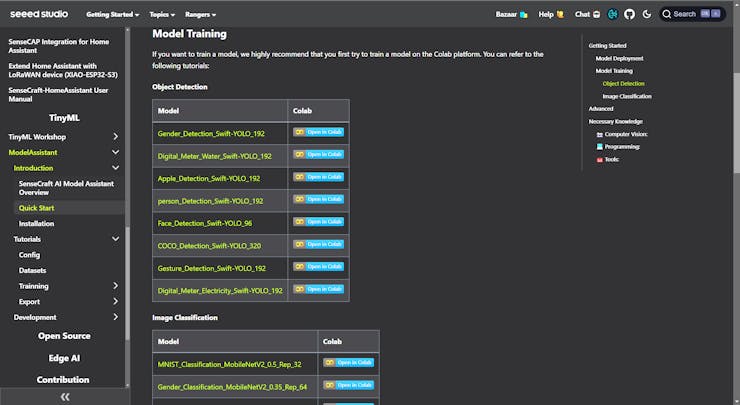Open Colab badge for COCO_Detection_Swift-YOLO_320
Screen dimensions: 740x405
pos(319,244)
